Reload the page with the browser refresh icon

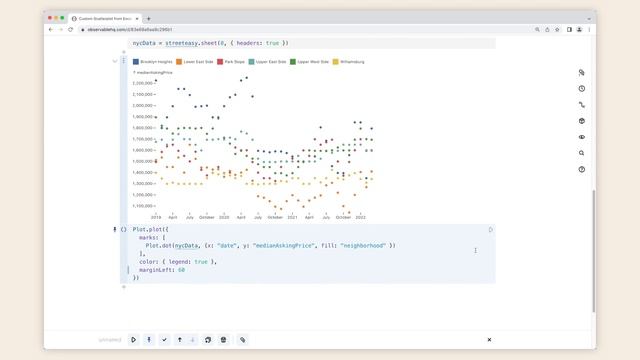[x=71, y=29]
